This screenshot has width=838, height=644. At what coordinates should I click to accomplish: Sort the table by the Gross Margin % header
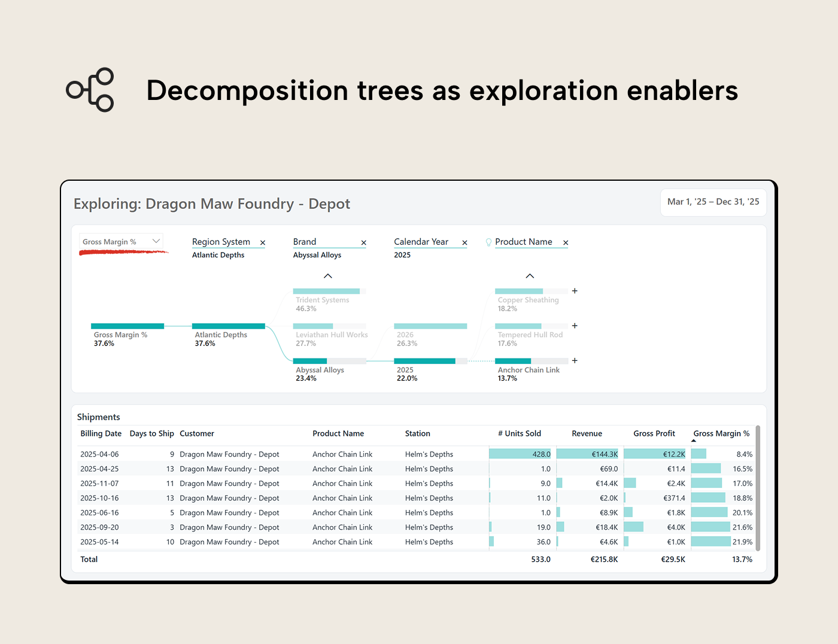coord(721,433)
